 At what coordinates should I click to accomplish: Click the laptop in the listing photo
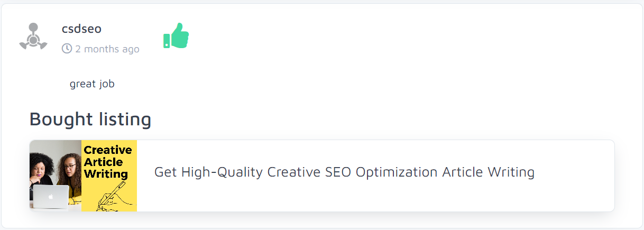pyautogui.click(x=51, y=198)
